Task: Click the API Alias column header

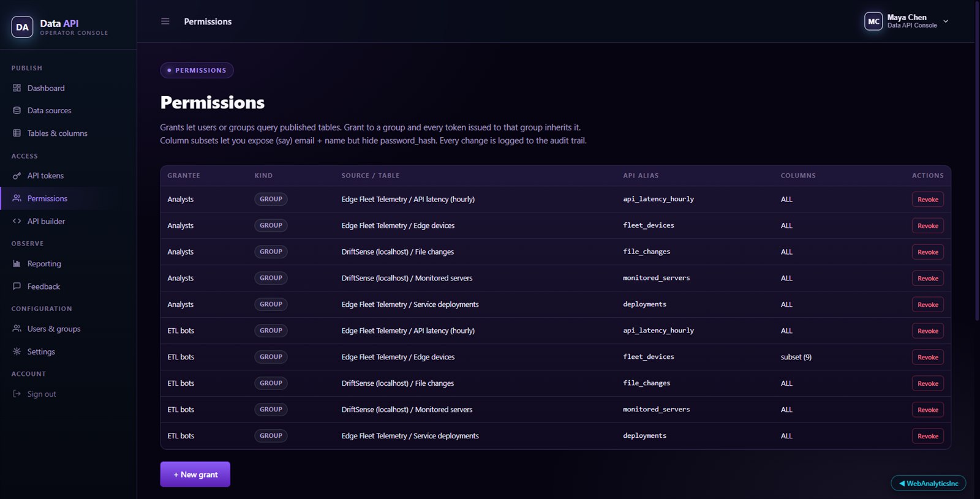Action: click(641, 176)
